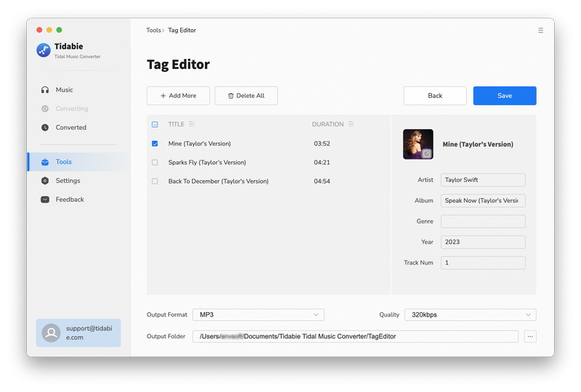Click the Delete All button
Screen dimensions: 581x392
click(x=246, y=96)
